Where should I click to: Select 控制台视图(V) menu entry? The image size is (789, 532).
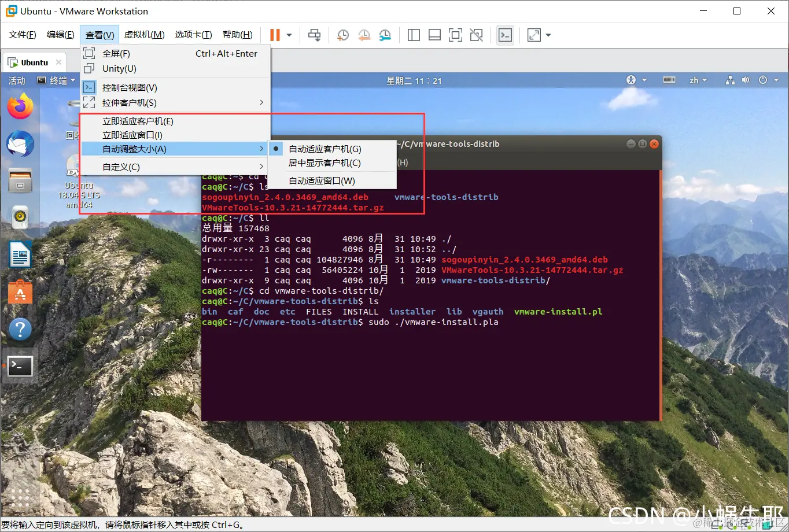[176, 87]
